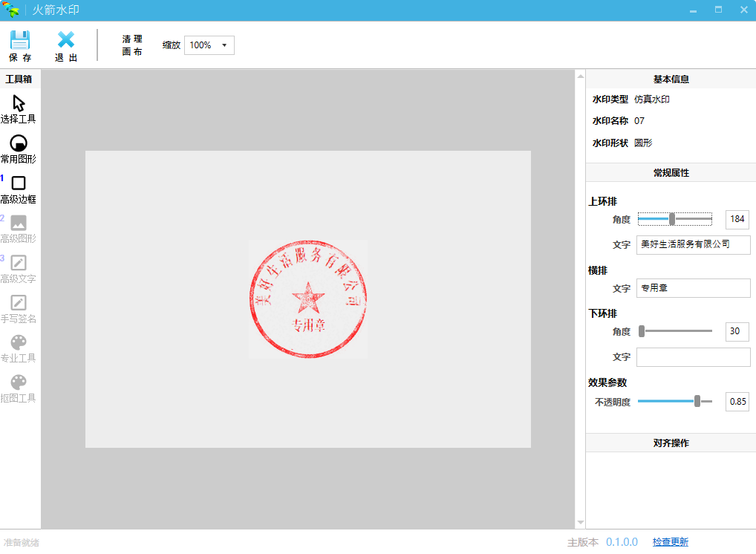The height and width of the screenshot is (554, 756).
Task: Click upper ring text field 美好生活服务有限公司
Action: pos(694,244)
